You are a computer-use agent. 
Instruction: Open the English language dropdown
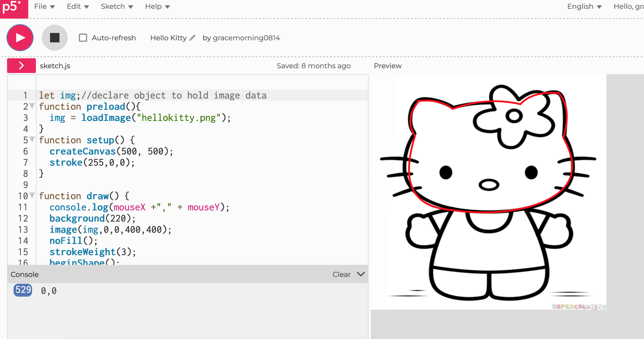[585, 6]
